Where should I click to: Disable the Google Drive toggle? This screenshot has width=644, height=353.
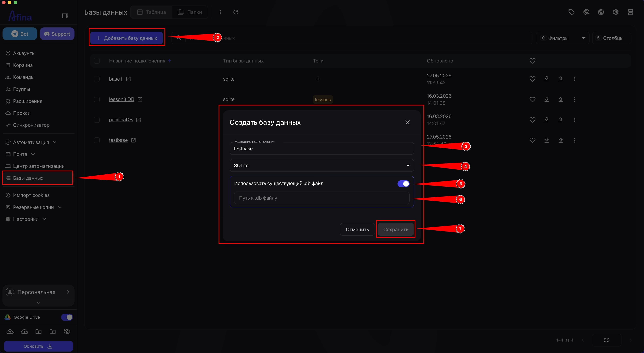pyautogui.click(x=67, y=317)
